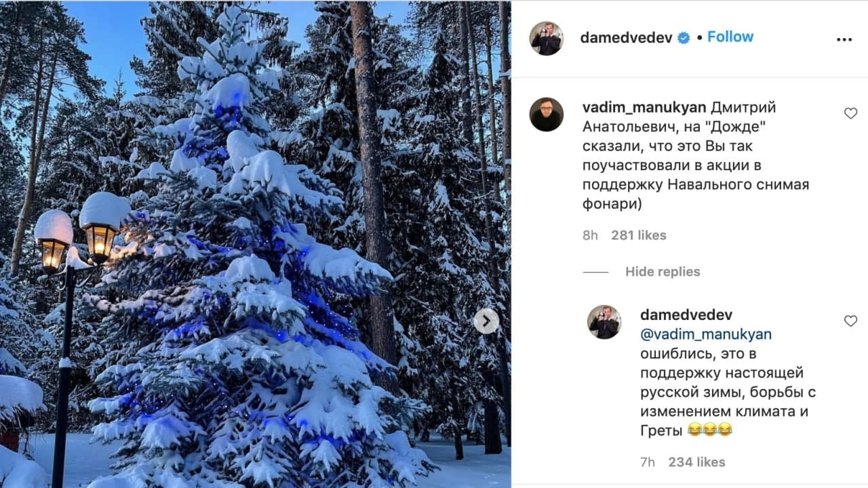The image size is (868, 488).
Task: Open damedvedev profile picture in header
Action: [x=546, y=38]
